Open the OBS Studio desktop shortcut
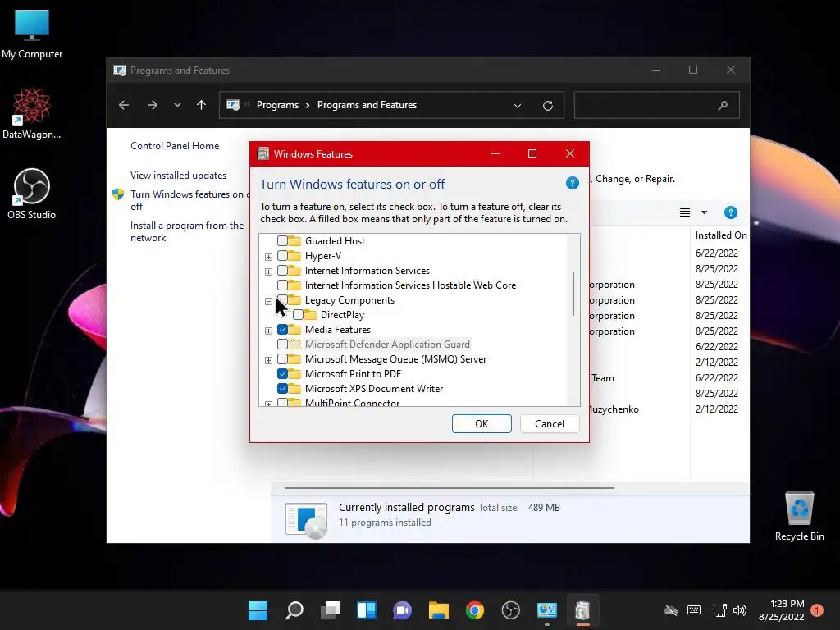 [32, 194]
